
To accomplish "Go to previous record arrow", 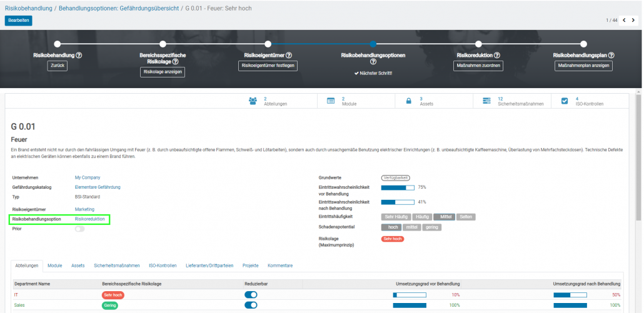I will (624, 20).
